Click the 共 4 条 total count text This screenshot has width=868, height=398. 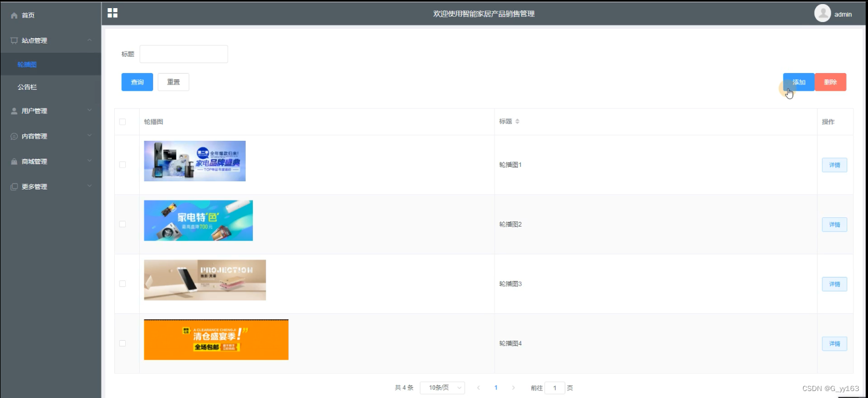click(404, 388)
